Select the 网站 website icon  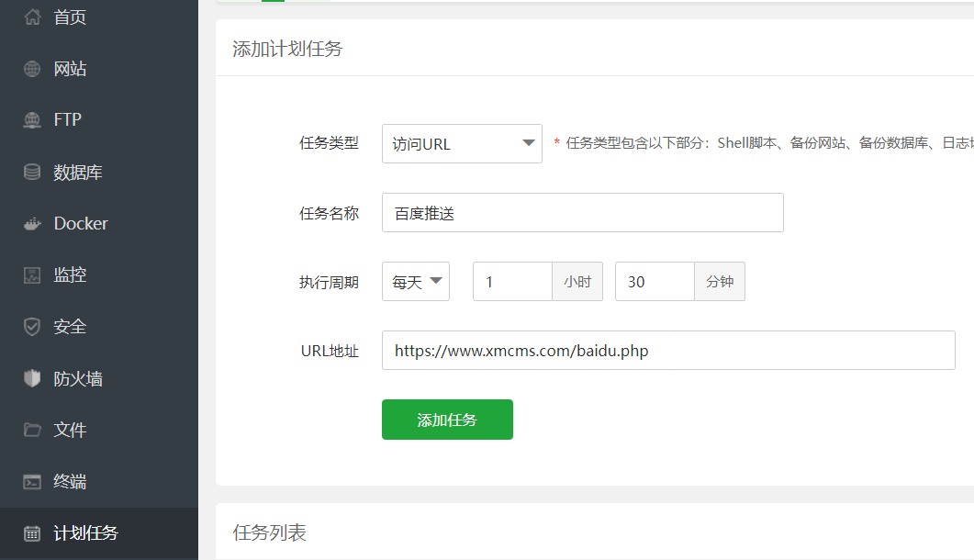click(x=34, y=68)
